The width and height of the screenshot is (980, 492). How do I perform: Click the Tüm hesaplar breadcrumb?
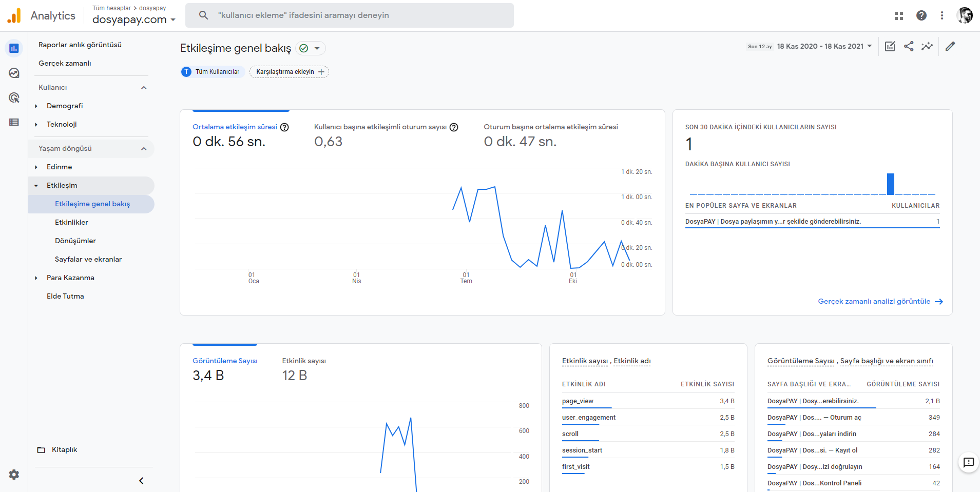(x=111, y=8)
